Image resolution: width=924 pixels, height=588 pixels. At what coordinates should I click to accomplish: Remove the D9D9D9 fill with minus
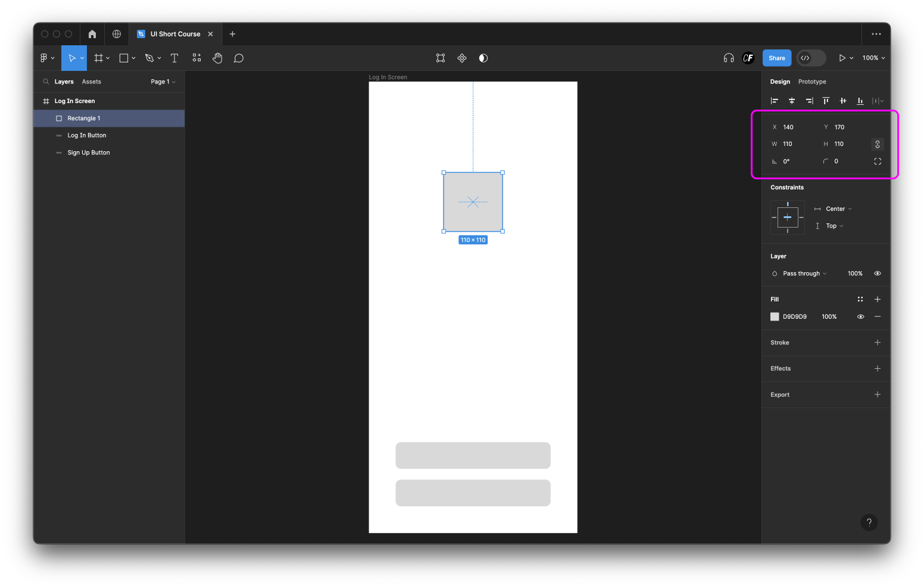(878, 317)
